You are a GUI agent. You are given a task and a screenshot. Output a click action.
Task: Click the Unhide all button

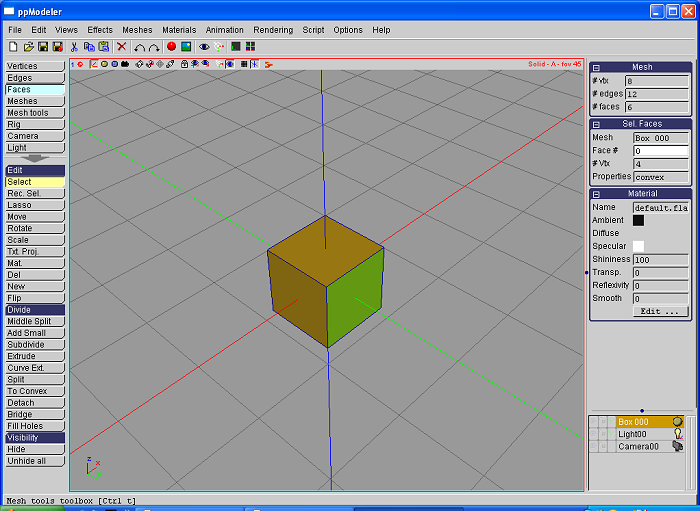point(35,461)
